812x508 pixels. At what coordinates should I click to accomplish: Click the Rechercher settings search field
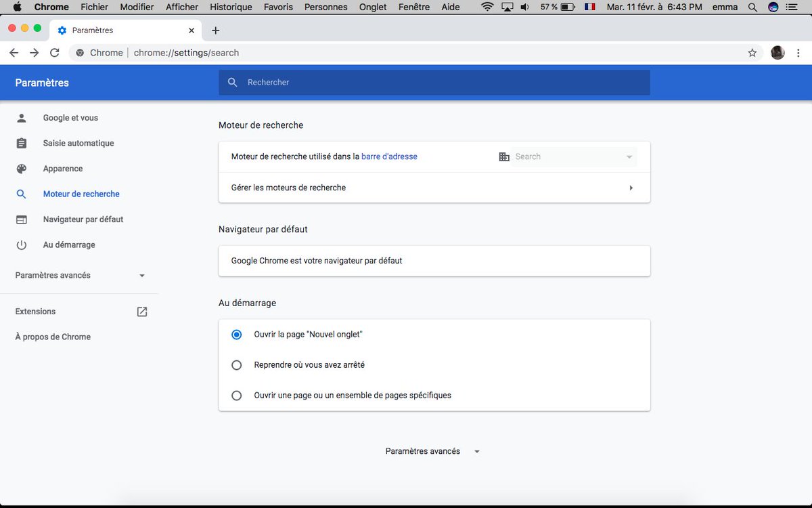pos(434,82)
